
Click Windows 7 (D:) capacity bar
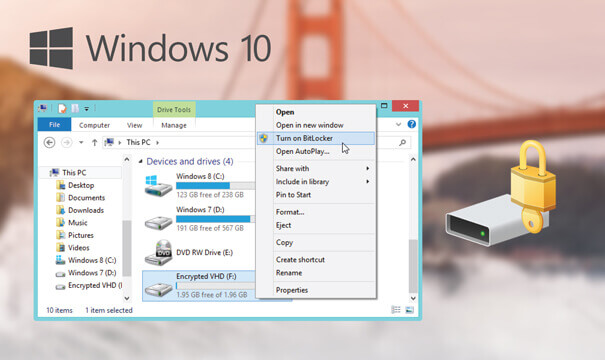click(215, 219)
